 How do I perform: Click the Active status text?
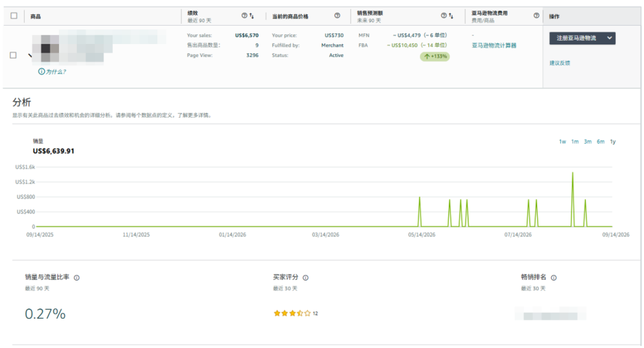336,55
